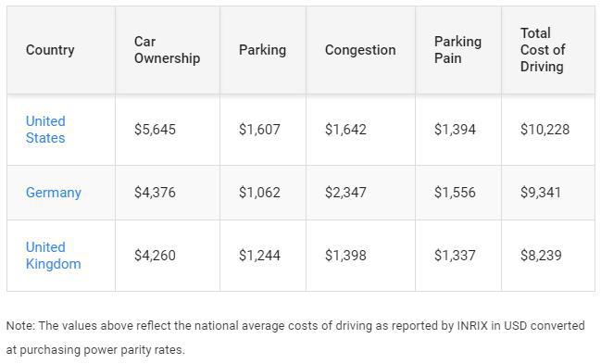Image resolution: width=601 pixels, height=364 pixels.
Task: Select the Car Ownership column header
Action: [167, 50]
